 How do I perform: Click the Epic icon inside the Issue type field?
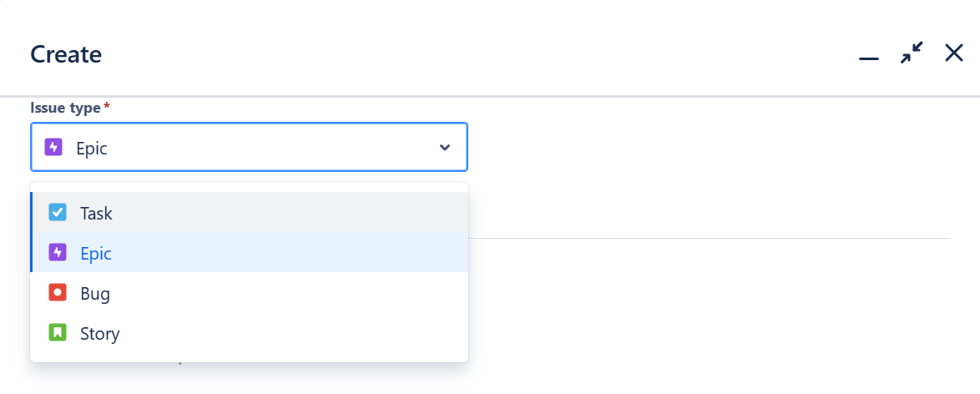(53, 148)
